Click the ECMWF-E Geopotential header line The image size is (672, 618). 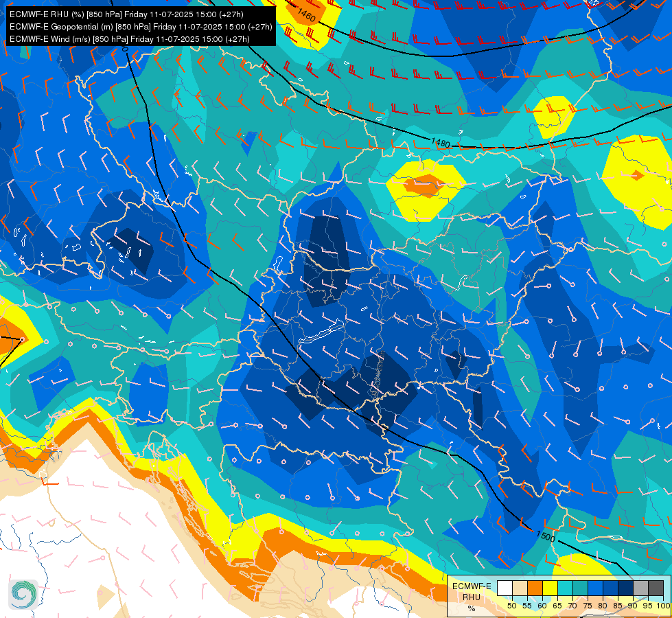(x=141, y=27)
